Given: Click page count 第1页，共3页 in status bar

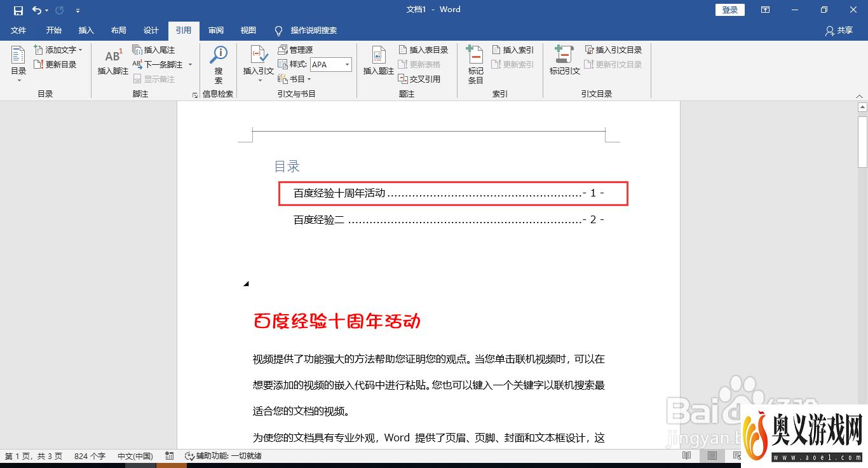Looking at the screenshot, I should pyautogui.click(x=34, y=456).
